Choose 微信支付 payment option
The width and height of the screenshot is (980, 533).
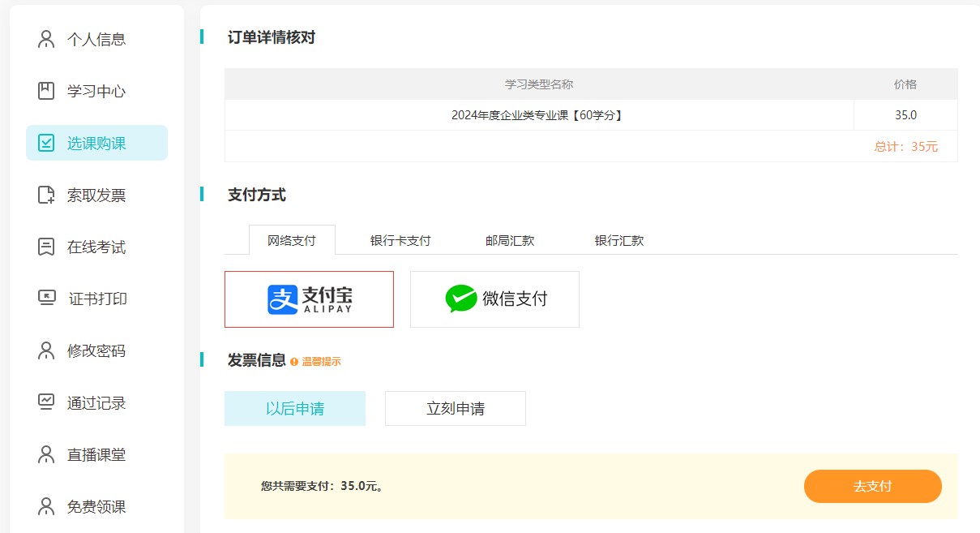[494, 299]
